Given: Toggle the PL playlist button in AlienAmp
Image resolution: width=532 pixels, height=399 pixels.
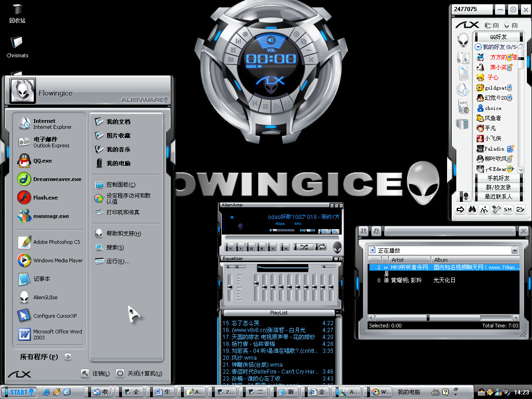Looking at the screenshot, I should click(334, 231).
